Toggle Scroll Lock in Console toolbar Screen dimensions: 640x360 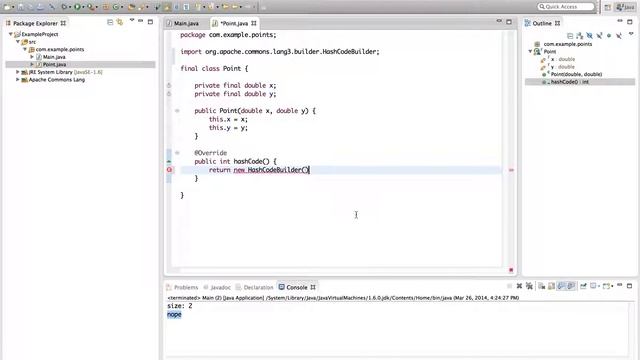pos(551,286)
